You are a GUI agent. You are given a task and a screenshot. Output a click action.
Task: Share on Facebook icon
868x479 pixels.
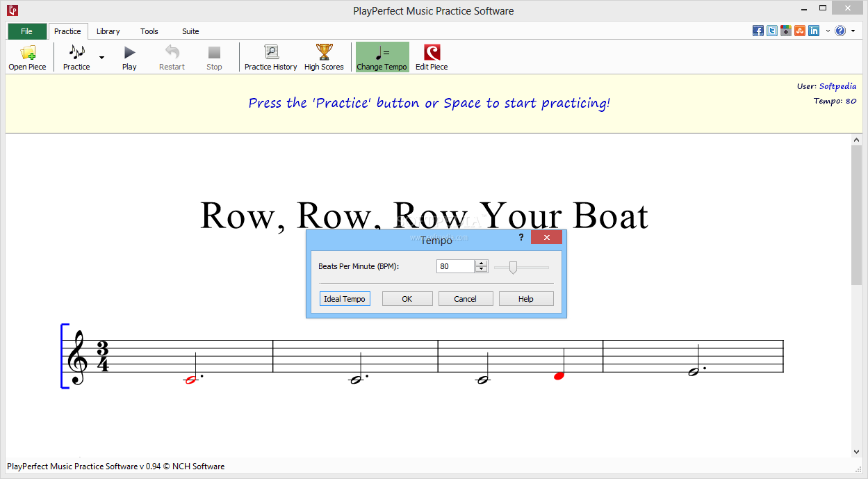click(758, 31)
